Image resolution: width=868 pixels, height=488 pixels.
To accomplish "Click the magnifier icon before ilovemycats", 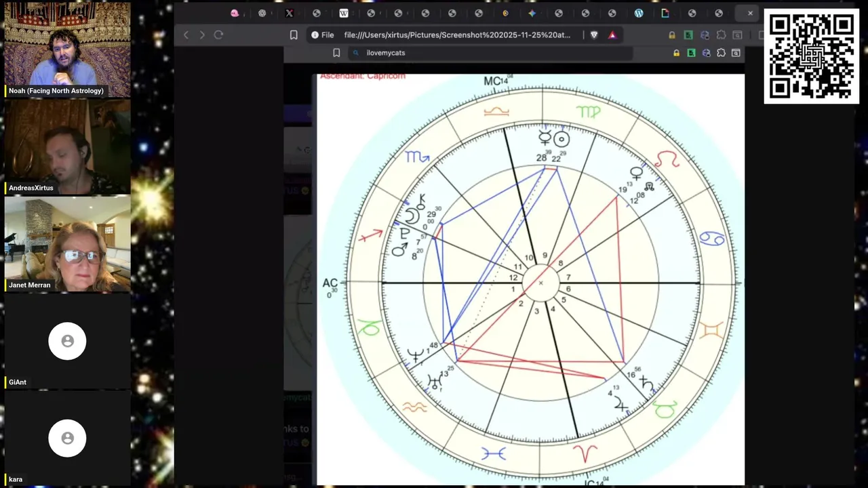I will 356,53.
